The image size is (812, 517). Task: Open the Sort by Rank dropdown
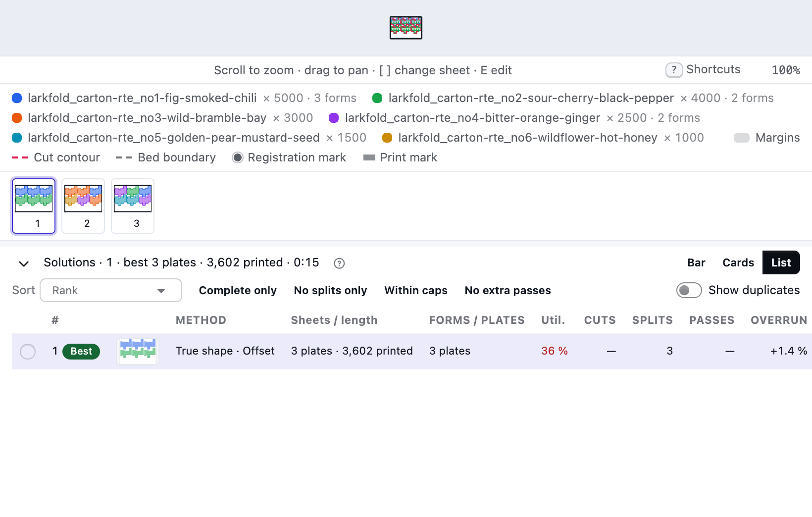[x=111, y=290]
